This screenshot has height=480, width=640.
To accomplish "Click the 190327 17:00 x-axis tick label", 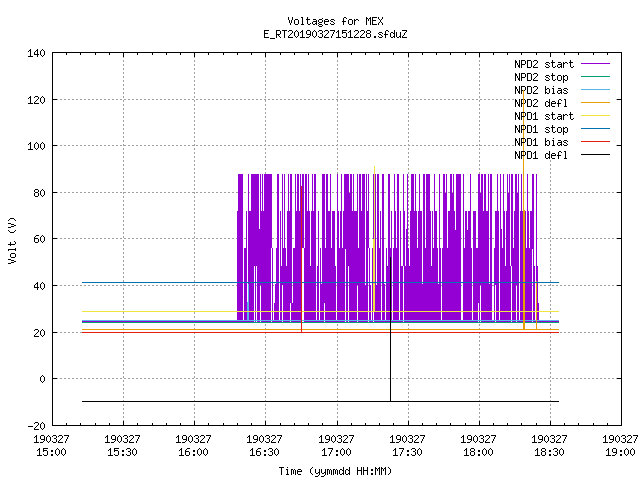I will click(336, 446).
